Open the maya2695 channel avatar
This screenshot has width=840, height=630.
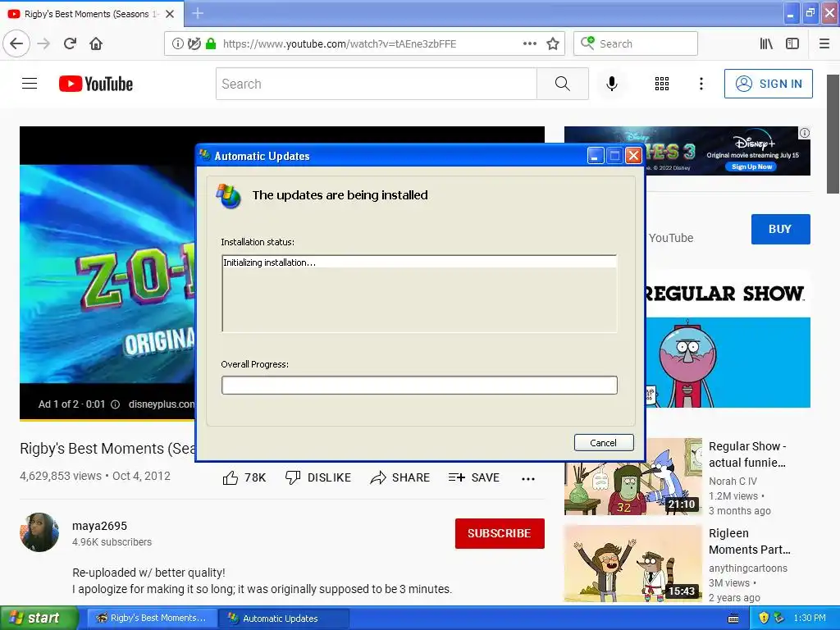tap(39, 532)
